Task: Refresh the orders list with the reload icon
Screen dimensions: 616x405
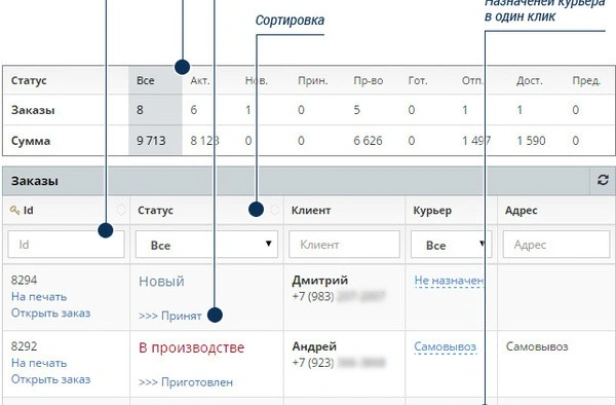Action: click(602, 180)
